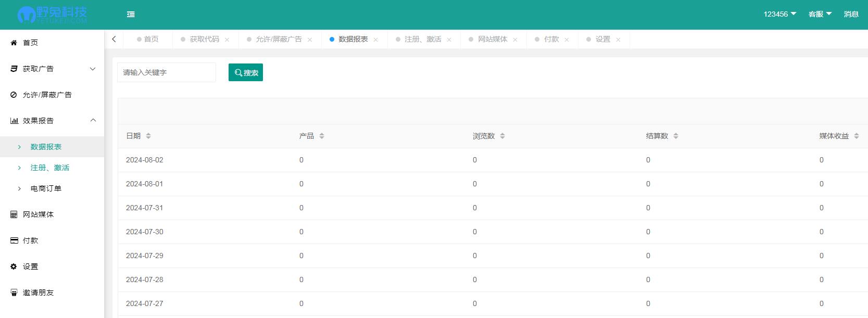Screen dimensions: 868x318
Task: Toggle sidebar collapse icon in top bar
Action: click(x=131, y=15)
